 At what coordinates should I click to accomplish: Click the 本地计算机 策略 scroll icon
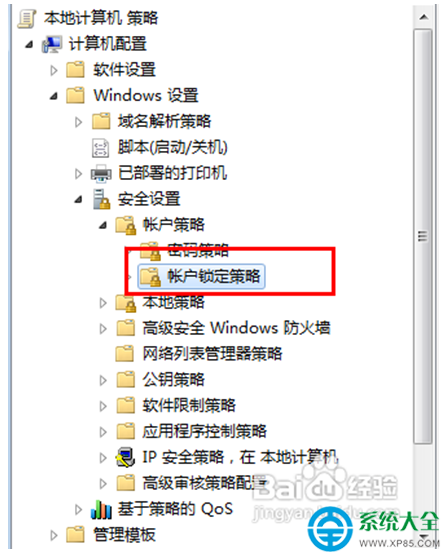click(27, 18)
